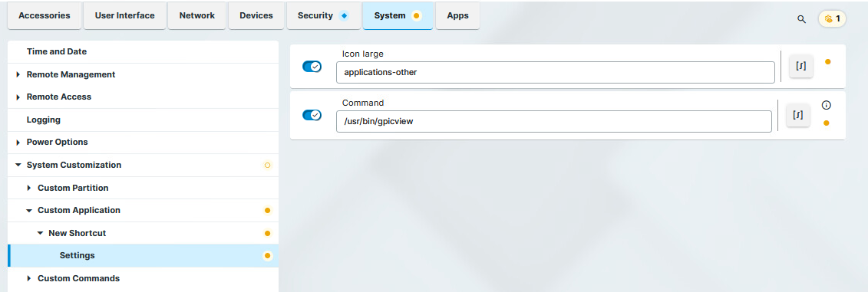The image size is (868, 292).
Task: Click the blue diamond icon on Security tab
Action: click(x=344, y=15)
